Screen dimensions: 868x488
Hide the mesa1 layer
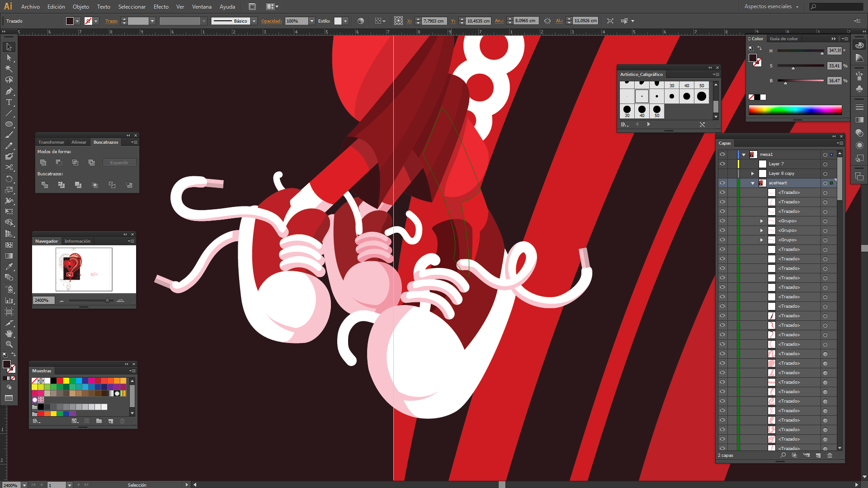tap(722, 154)
